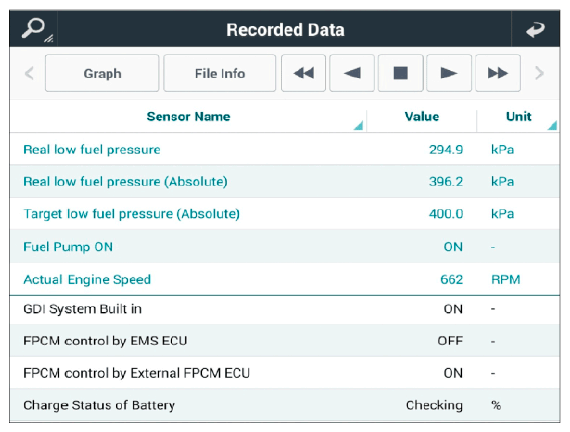Fast-forward the recorded data

498,73
